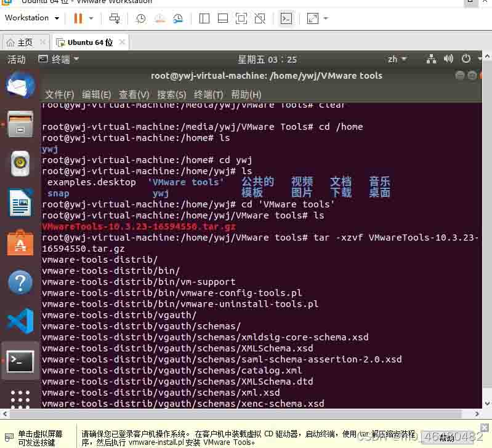Viewport: 492px width, 448px height.
Task: Expand the power options arrow beside pause
Action: click(91, 18)
